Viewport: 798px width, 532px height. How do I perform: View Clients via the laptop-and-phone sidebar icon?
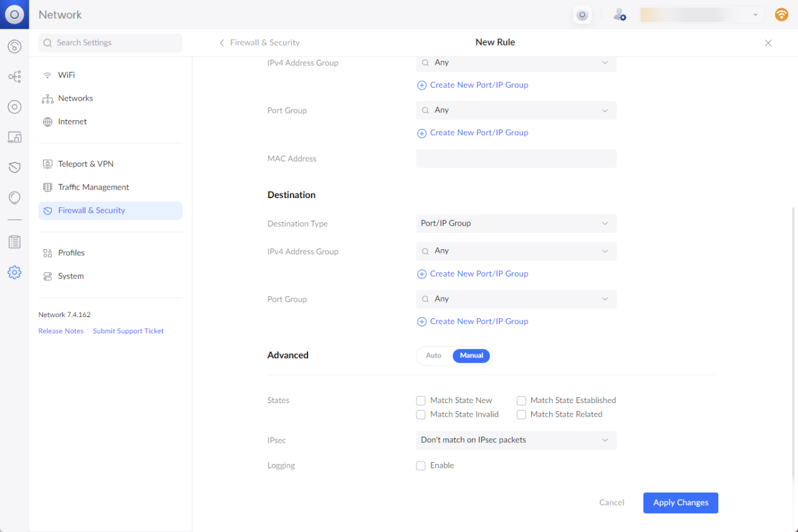tap(14, 136)
